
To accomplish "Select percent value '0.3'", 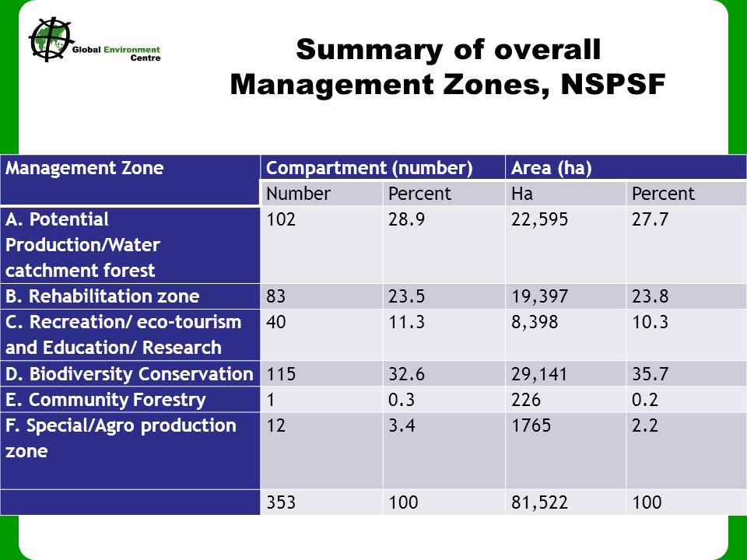I will click(402, 400).
